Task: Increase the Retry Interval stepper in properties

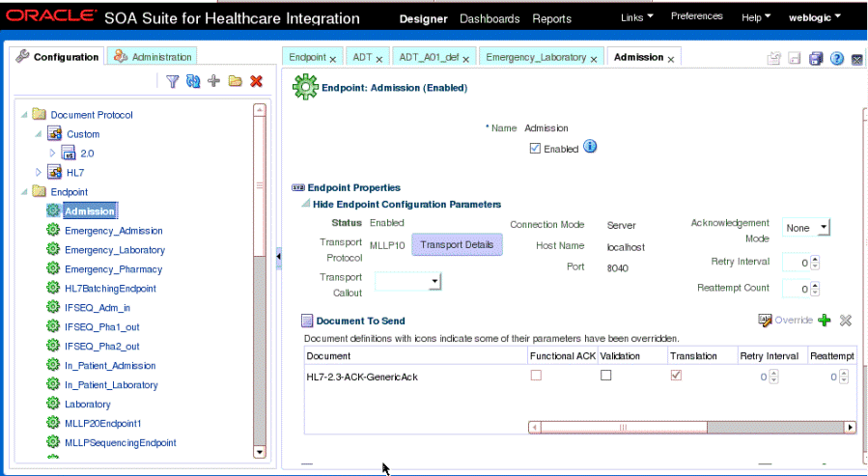Action: (x=814, y=259)
